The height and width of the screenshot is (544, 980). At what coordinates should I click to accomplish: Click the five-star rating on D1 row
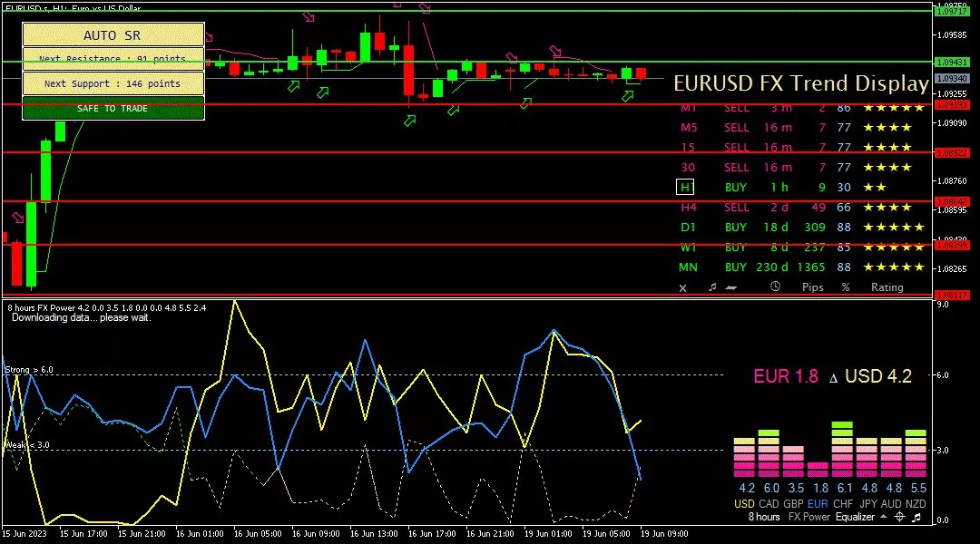tap(893, 228)
